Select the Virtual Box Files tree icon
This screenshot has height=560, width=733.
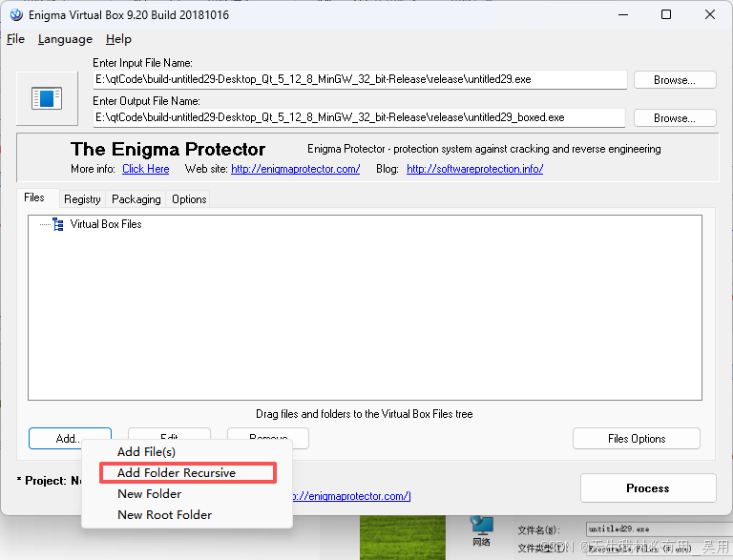pyautogui.click(x=58, y=224)
